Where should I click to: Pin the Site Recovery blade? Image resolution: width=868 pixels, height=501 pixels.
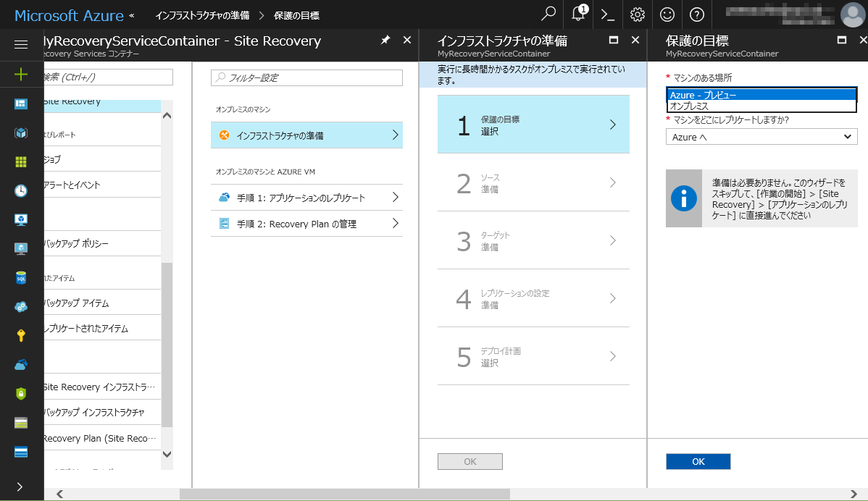pyautogui.click(x=385, y=41)
